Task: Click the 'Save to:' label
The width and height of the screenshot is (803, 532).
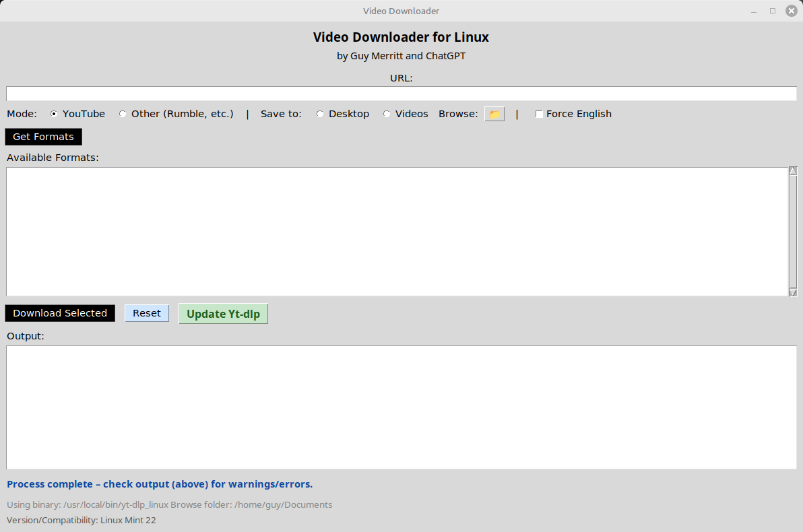Action: 281,114
